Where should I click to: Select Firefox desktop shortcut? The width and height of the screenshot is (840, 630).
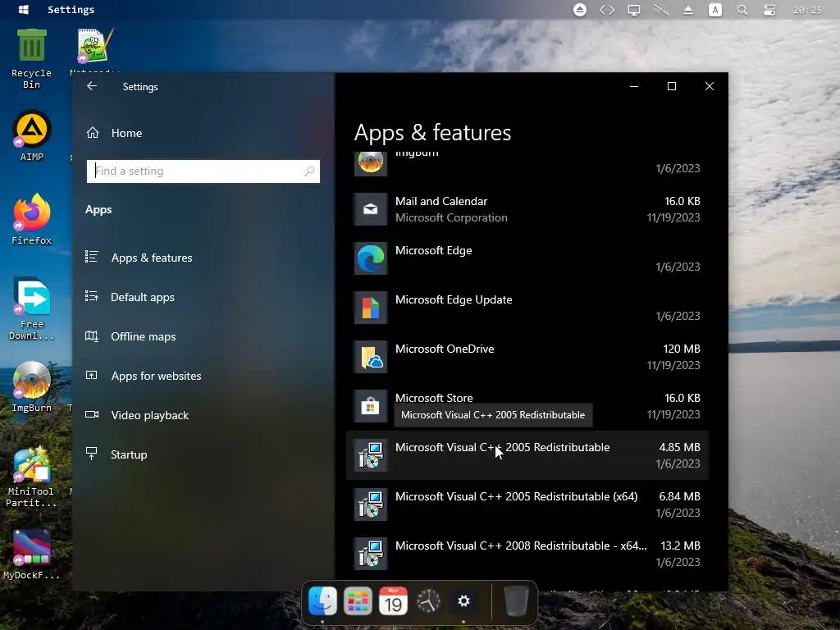tap(32, 219)
